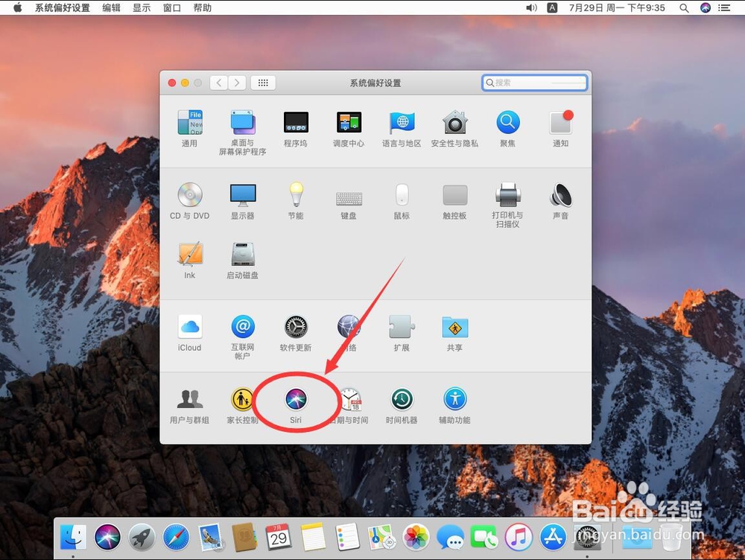Open Ink preferences pane

189,261
